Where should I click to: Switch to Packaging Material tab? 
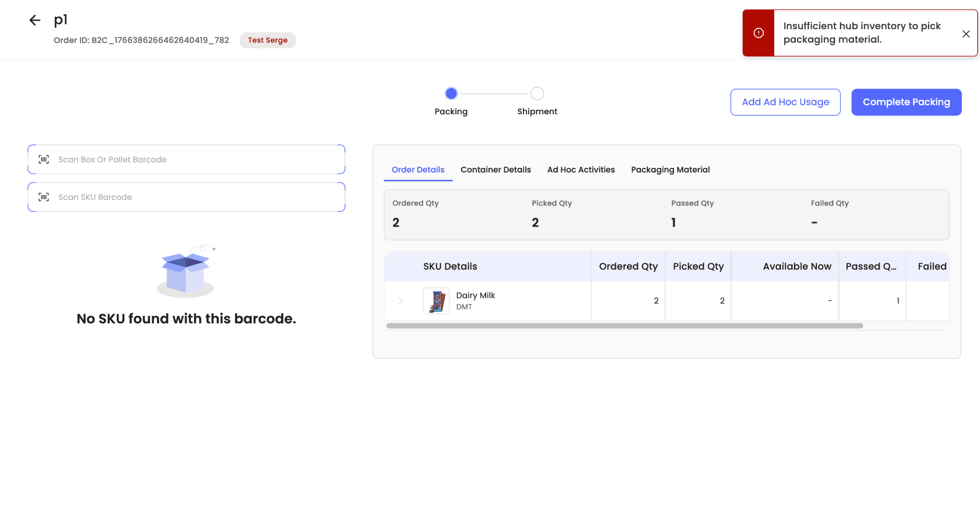670,170
